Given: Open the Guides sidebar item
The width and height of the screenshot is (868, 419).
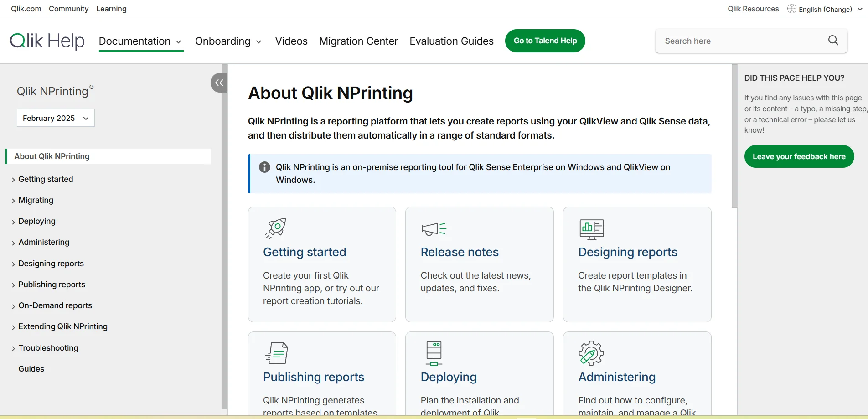Looking at the screenshot, I should pyautogui.click(x=31, y=369).
